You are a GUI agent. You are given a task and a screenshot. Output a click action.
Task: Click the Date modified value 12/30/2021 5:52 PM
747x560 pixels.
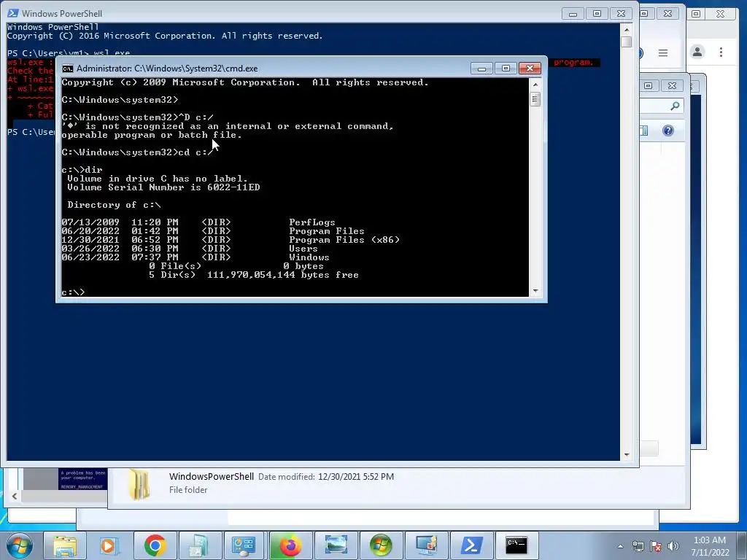[x=356, y=477]
